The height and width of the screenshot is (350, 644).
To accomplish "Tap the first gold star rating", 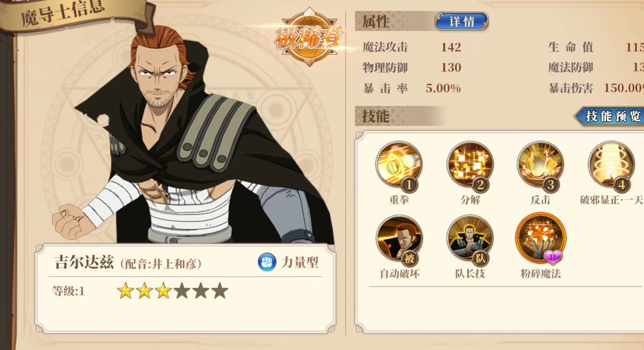I will [x=125, y=291].
